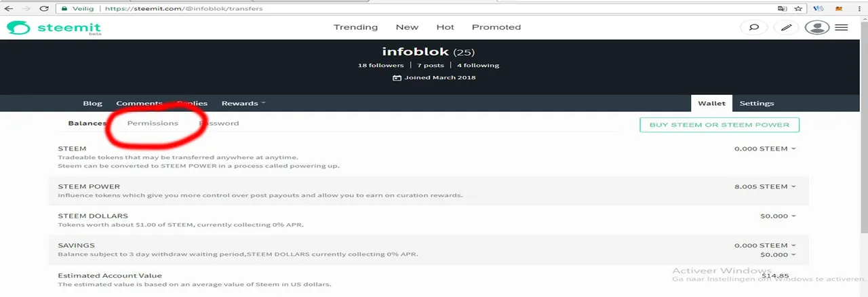Click the Estimated Account Value heading
Viewport: 868px width, 297px height.
click(x=110, y=276)
